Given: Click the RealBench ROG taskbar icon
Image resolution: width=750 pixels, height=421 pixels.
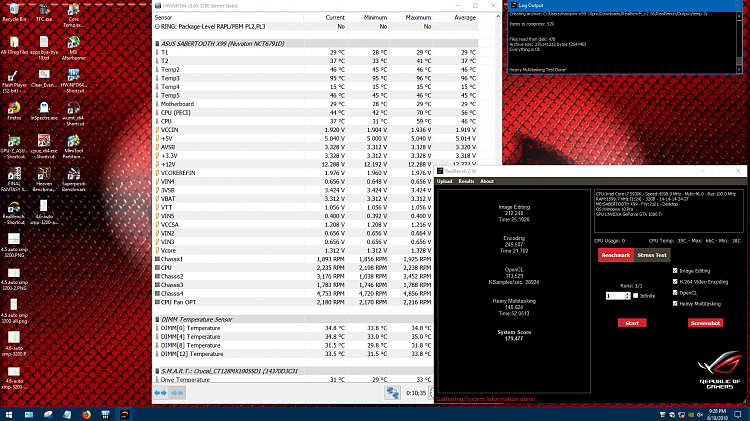Looking at the screenshot, I should [124, 414].
